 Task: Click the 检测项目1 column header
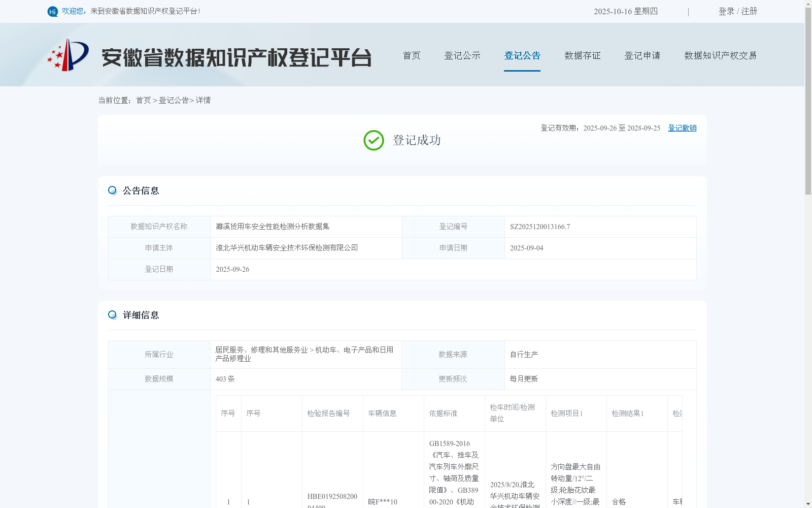576,414
